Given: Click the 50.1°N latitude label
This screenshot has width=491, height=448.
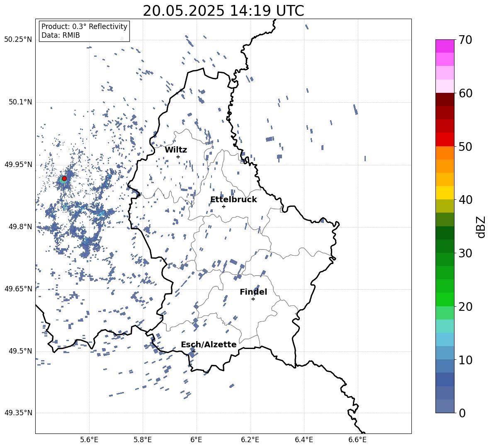Looking at the screenshot, I should 20,102.
